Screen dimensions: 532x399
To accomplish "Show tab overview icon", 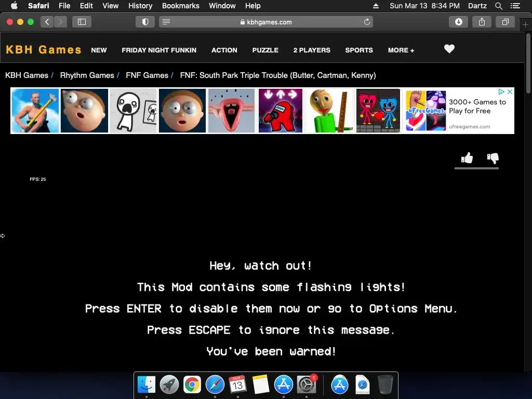I will point(505,22).
